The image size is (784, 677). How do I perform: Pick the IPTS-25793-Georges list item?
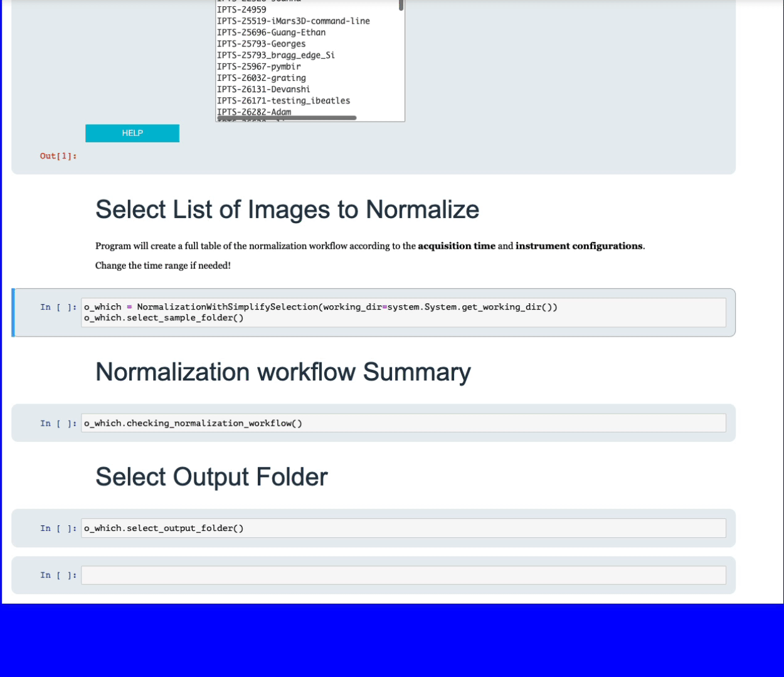tap(261, 44)
